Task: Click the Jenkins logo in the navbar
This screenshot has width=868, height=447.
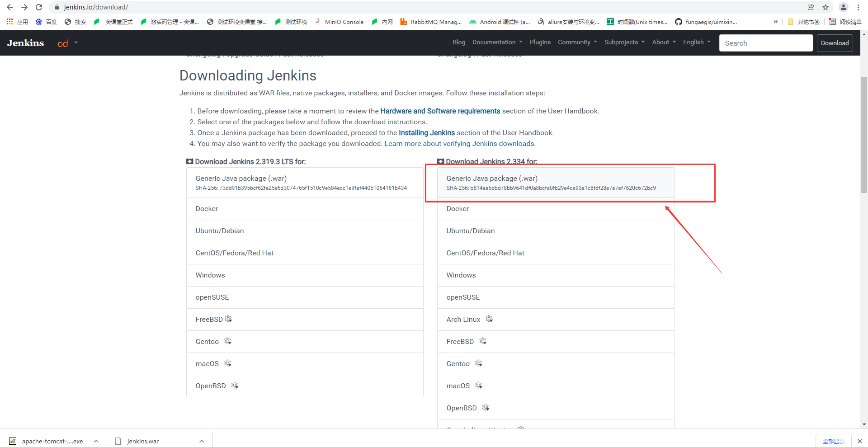Action: point(25,43)
